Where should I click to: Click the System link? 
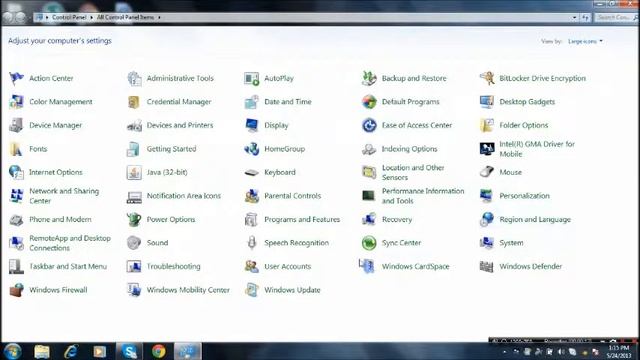[511, 243]
